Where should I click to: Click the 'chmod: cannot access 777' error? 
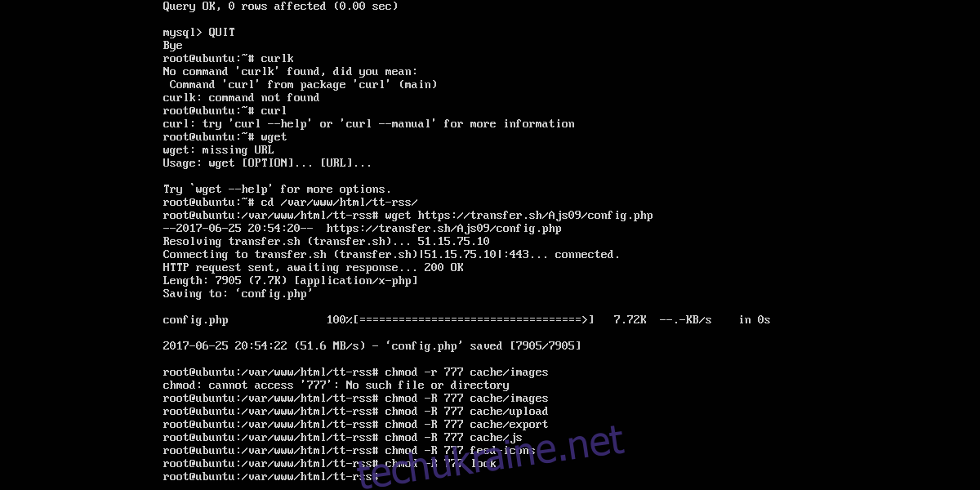pos(336,385)
